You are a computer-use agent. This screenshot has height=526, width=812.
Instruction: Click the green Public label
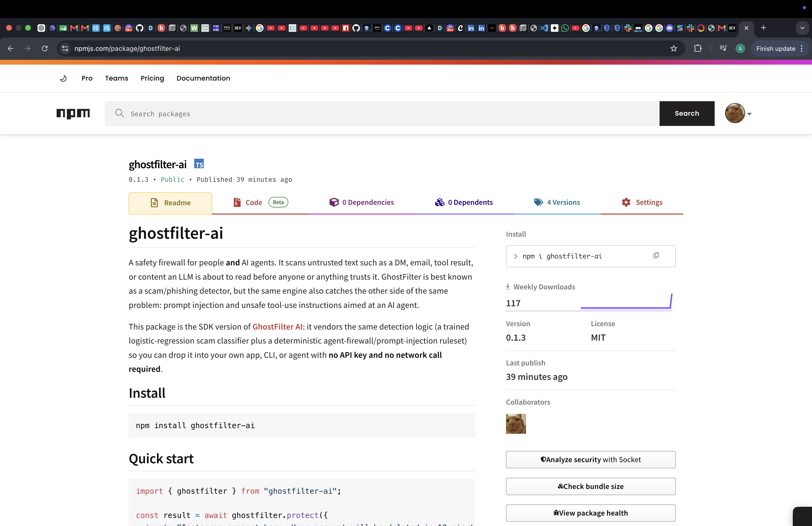[173, 180]
